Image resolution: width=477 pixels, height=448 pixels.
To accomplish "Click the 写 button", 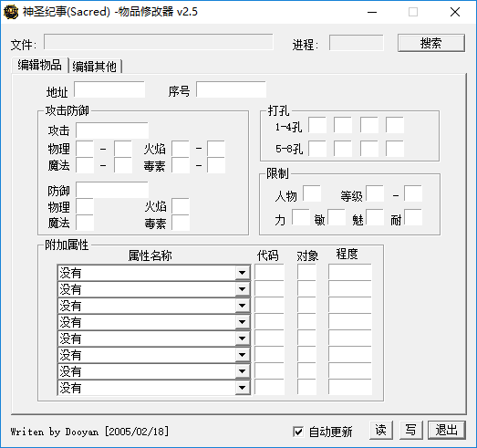I will tap(410, 430).
